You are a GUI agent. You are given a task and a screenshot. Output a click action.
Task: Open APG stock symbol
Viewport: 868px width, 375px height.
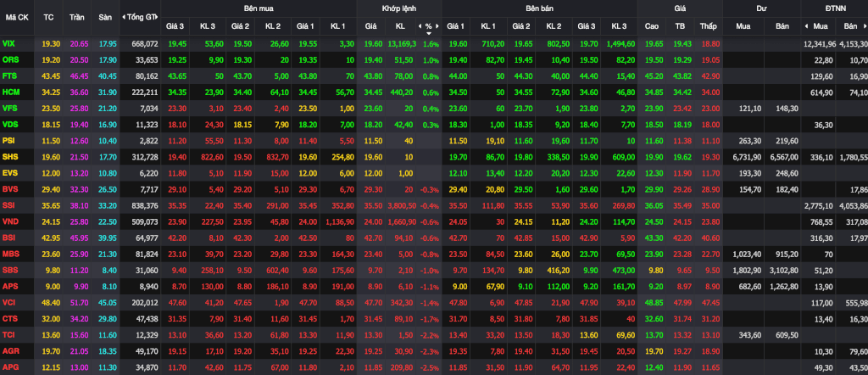pos(10,367)
